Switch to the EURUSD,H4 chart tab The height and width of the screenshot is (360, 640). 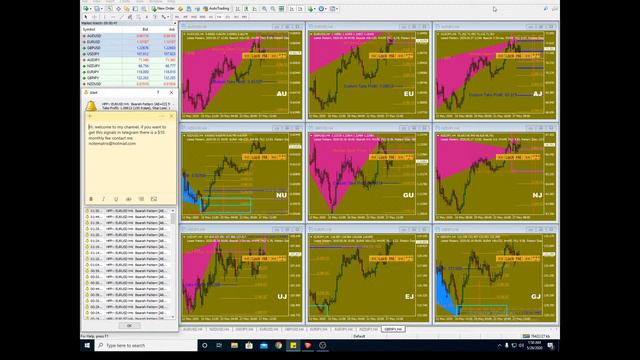[269, 329]
